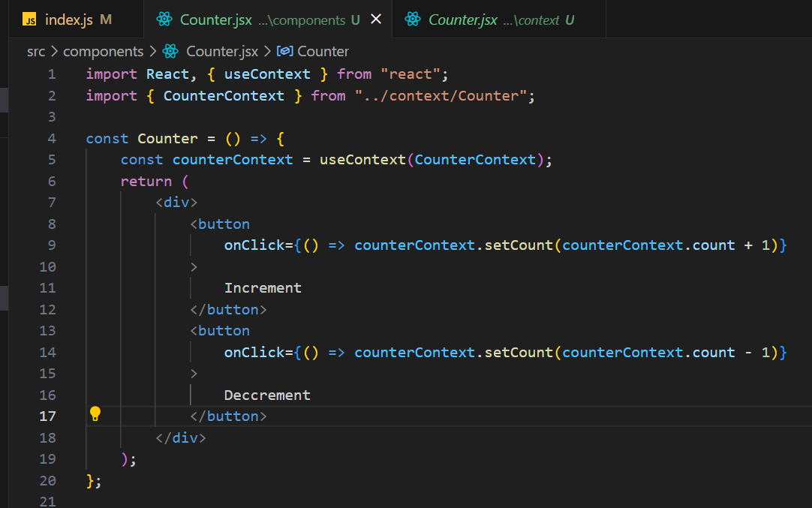Image resolution: width=812 pixels, height=508 pixels.
Task: Click the React icon on context Counter.jsx tab
Action: pyautogui.click(x=413, y=20)
